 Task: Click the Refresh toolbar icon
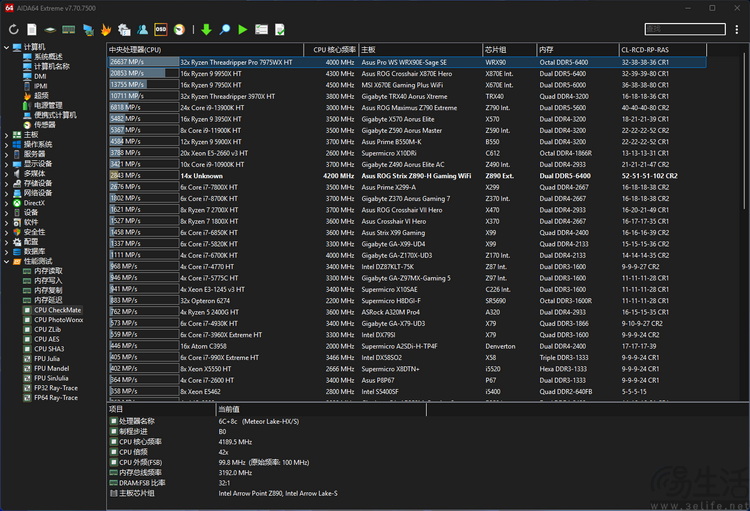[13, 30]
